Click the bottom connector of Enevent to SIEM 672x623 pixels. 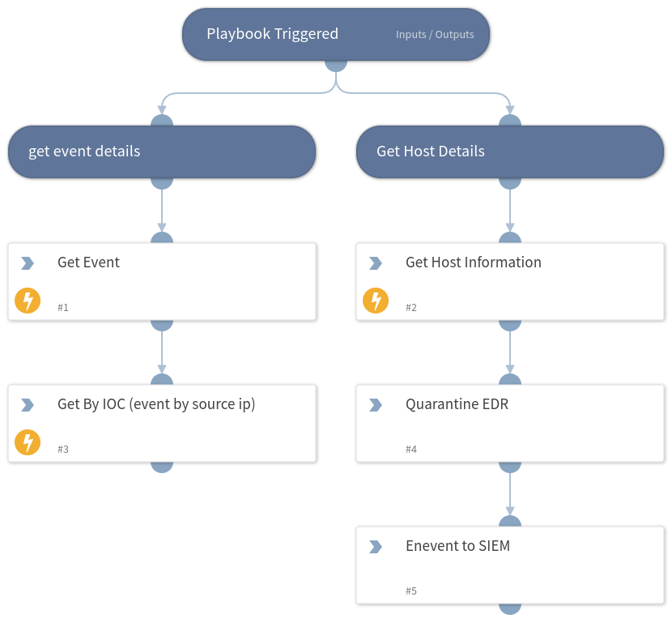click(x=510, y=607)
